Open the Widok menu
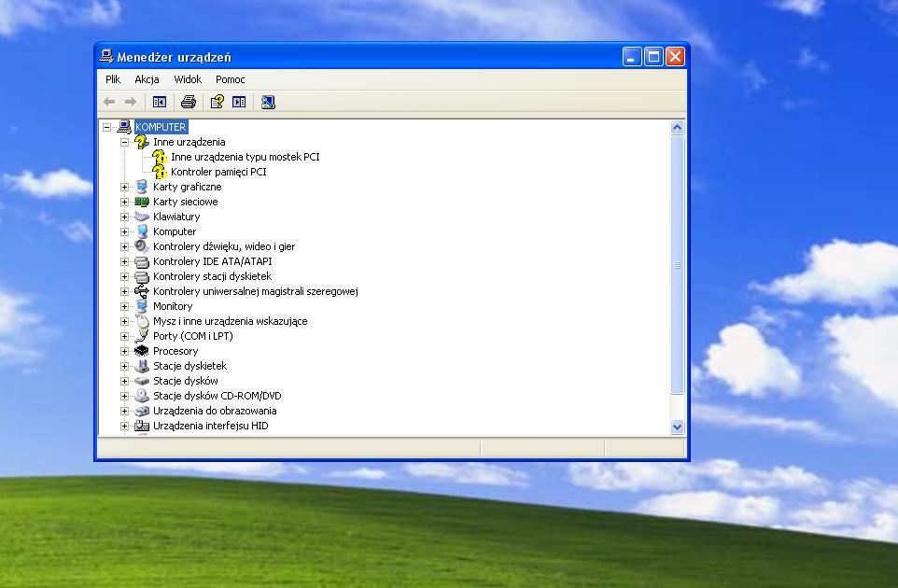This screenshot has width=898, height=588. point(188,79)
